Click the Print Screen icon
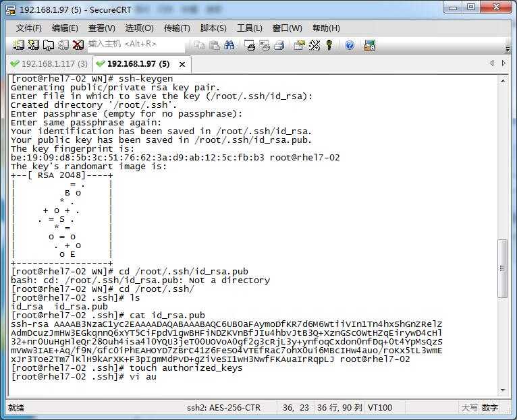Screen dimensions: 517x420 pyautogui.click(x=250, y=44)
